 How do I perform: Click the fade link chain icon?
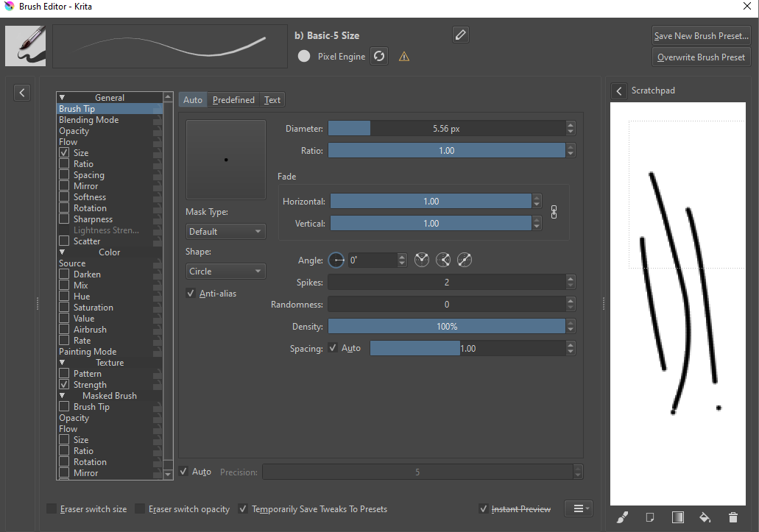554,212
